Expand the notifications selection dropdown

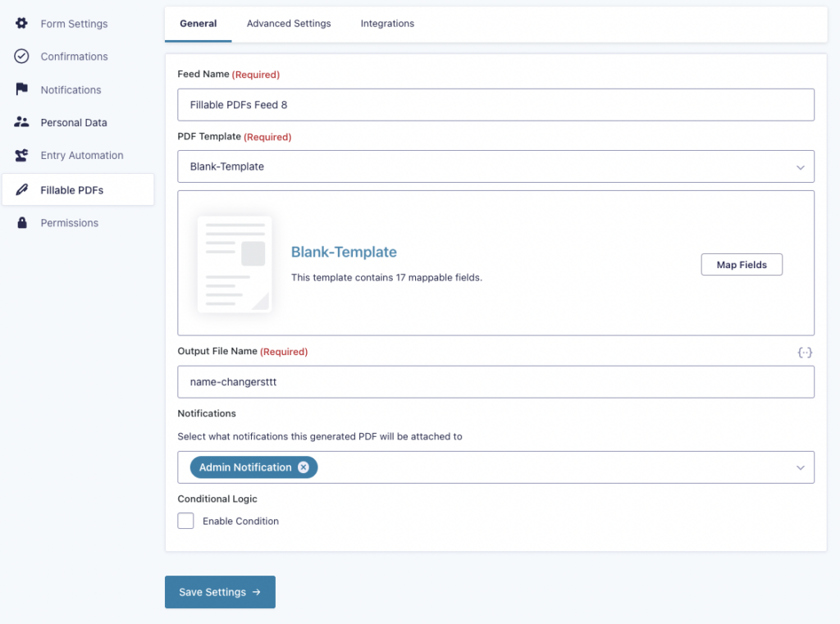(x=801, y=467)
